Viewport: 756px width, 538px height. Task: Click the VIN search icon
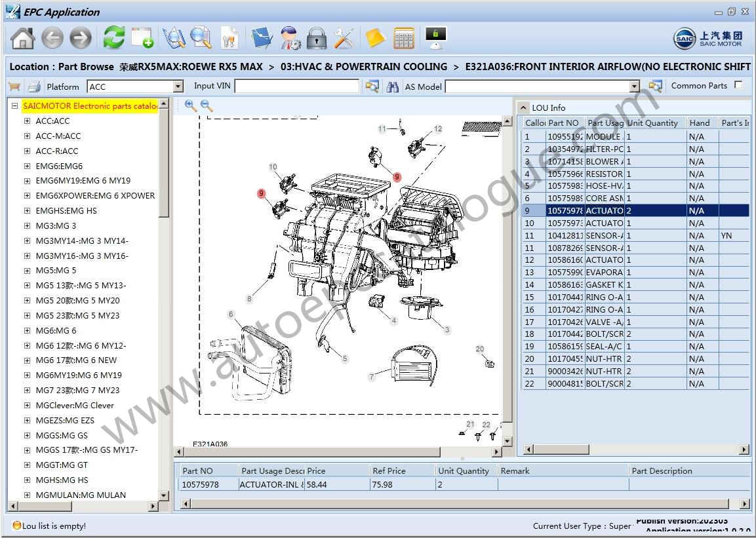pos(372,86)
